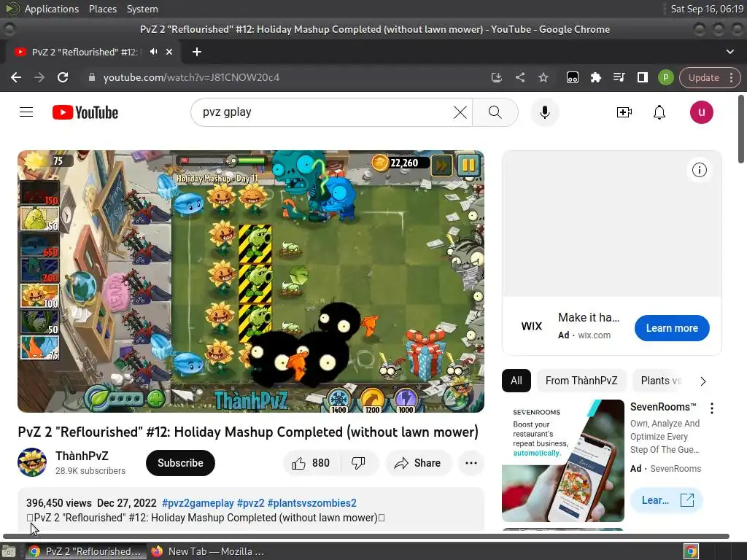
Task: Open ThànhPvZ channel name link
Action: (x=82, y=456)
